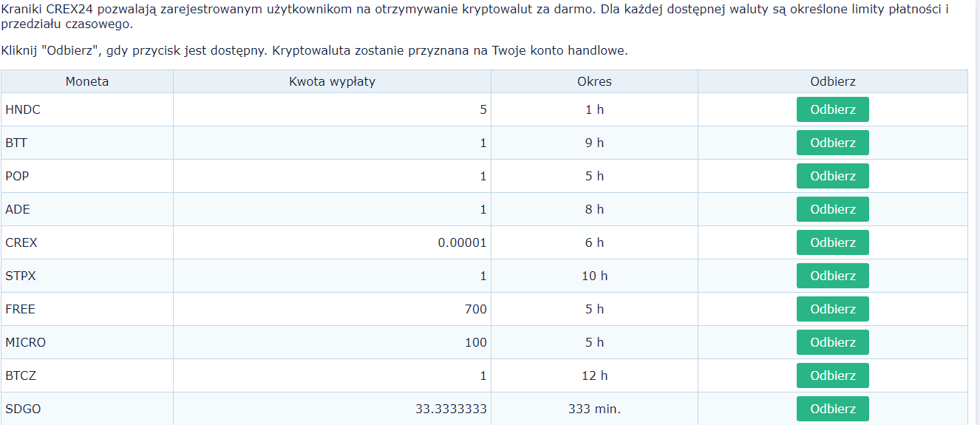Select the BTT coin name
This screenshot has width=980, height=425.
(x=16, y=143)
